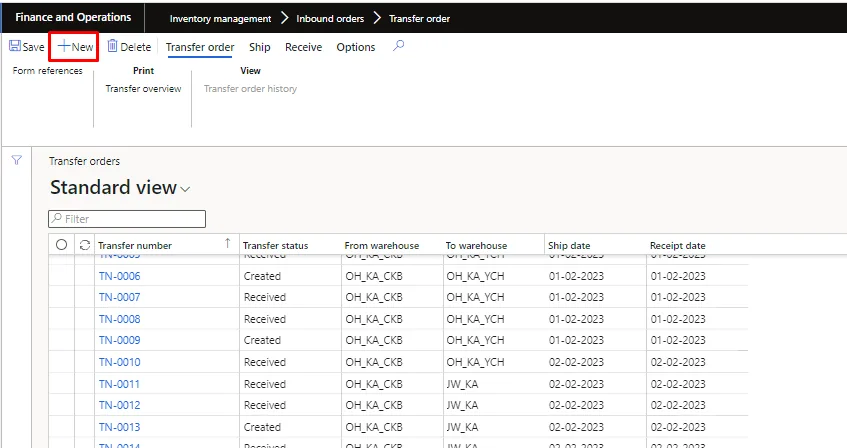Click the Save button
The height and width of the screenshot is (448, 847).
(26, 47)
